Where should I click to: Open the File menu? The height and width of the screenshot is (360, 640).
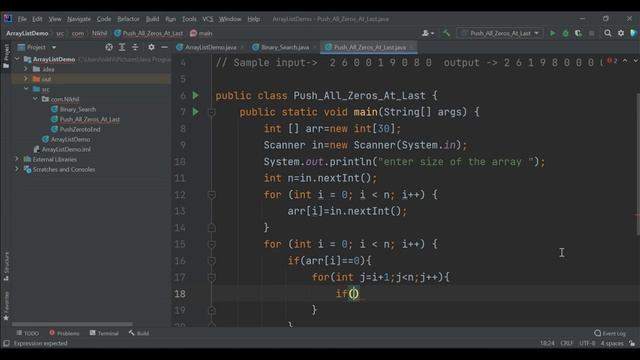(22, 19)
